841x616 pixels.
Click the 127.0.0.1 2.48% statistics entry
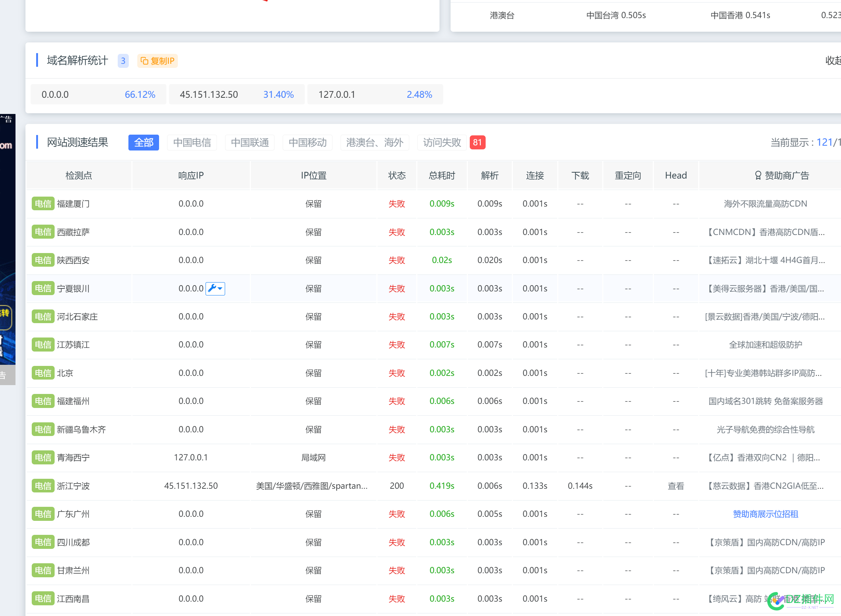pyautogui.click(x=375, y=95)
